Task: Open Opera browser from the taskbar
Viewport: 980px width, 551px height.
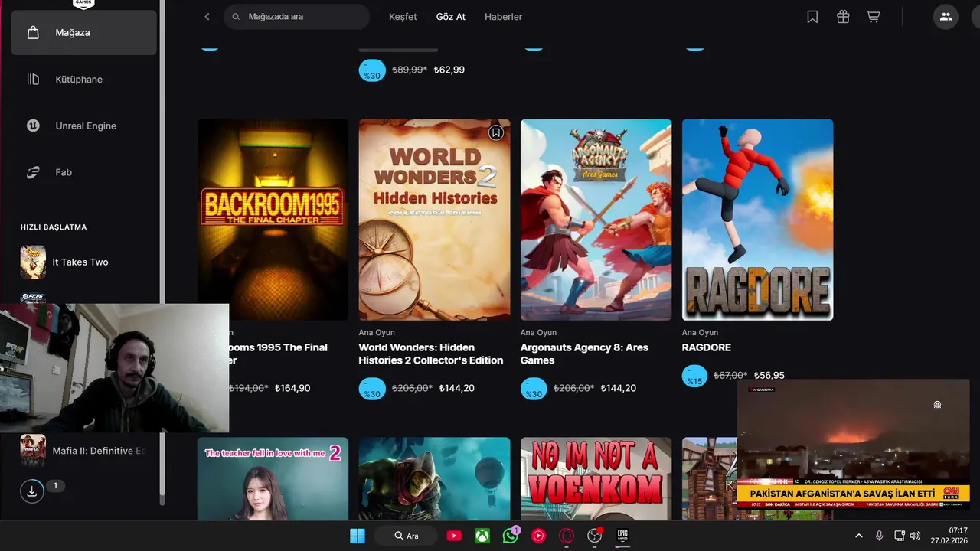Action: pyautogui.click(x=567, y=536)
